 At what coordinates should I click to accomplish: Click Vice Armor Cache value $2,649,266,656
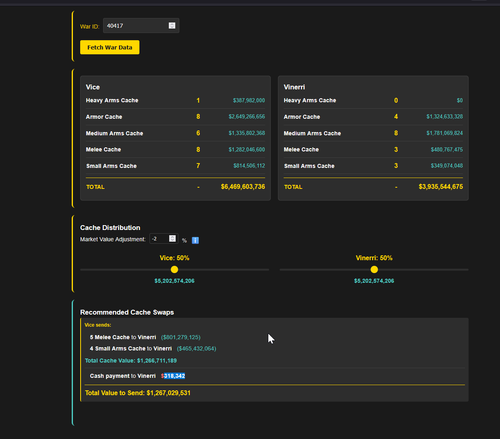point(247,117)
